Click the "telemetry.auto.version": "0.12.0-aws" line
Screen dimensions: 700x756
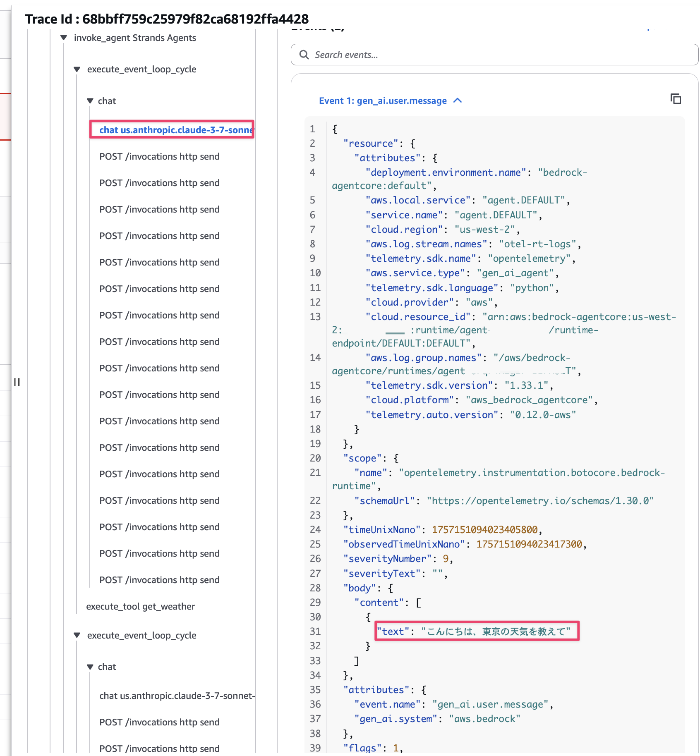click(470, 415)
